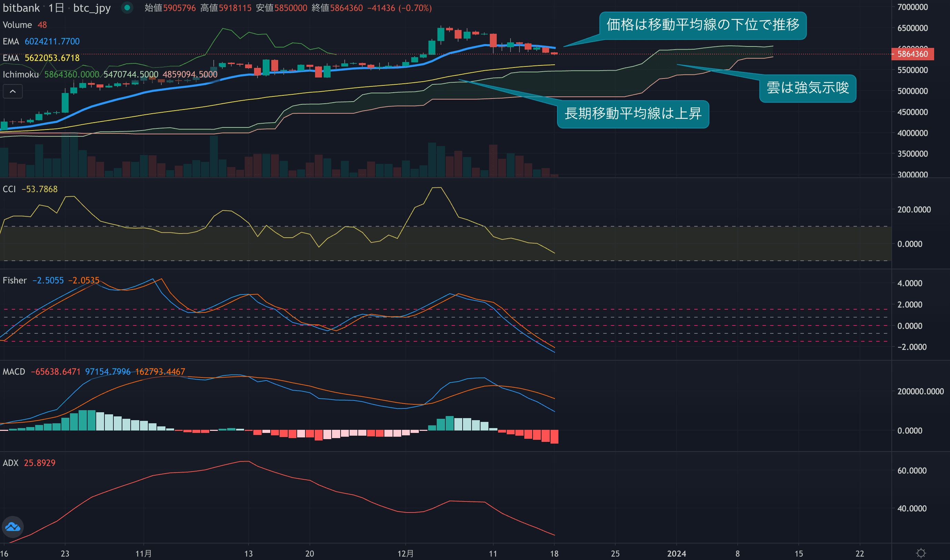
Task: Select the Fisher indicator label
Action: pyautogui.click(x=15, y=280)
